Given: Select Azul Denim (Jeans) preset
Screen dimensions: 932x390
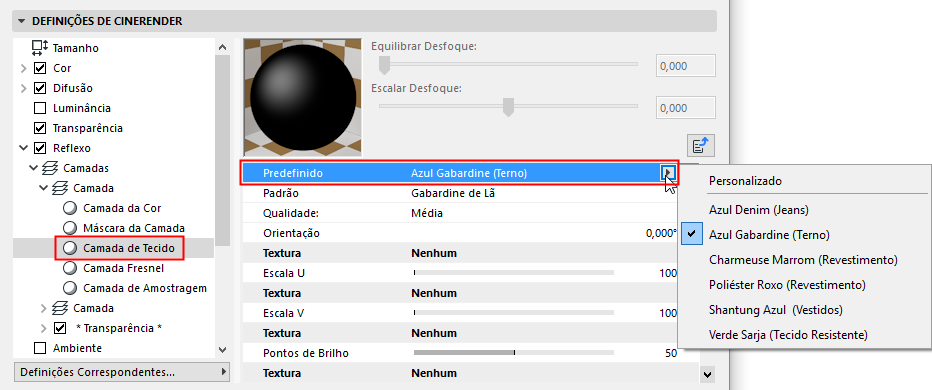Looking at the screenshot, I should [x=759, y=210].
